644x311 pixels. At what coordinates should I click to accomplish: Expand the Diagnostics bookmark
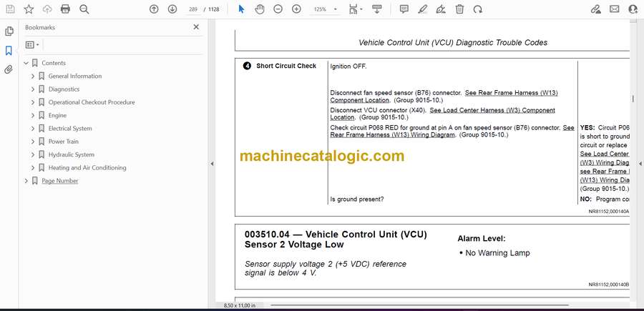(x=33, y=89)
